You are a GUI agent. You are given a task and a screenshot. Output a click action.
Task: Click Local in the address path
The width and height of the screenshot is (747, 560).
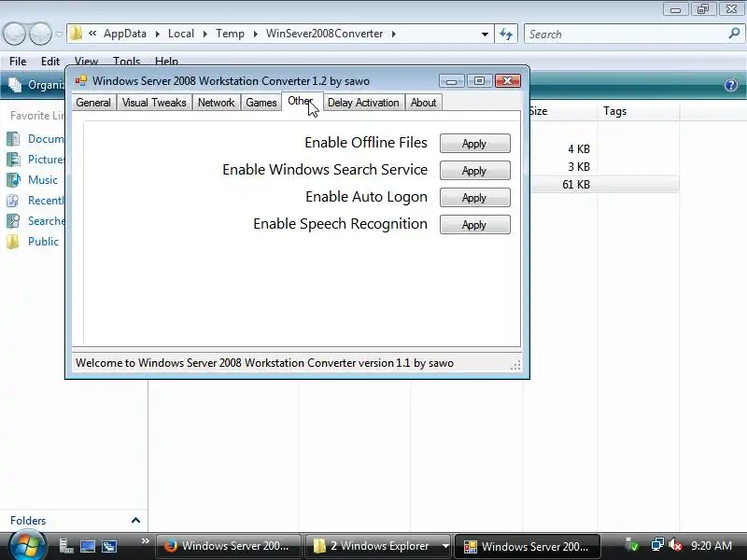[181, 34]
